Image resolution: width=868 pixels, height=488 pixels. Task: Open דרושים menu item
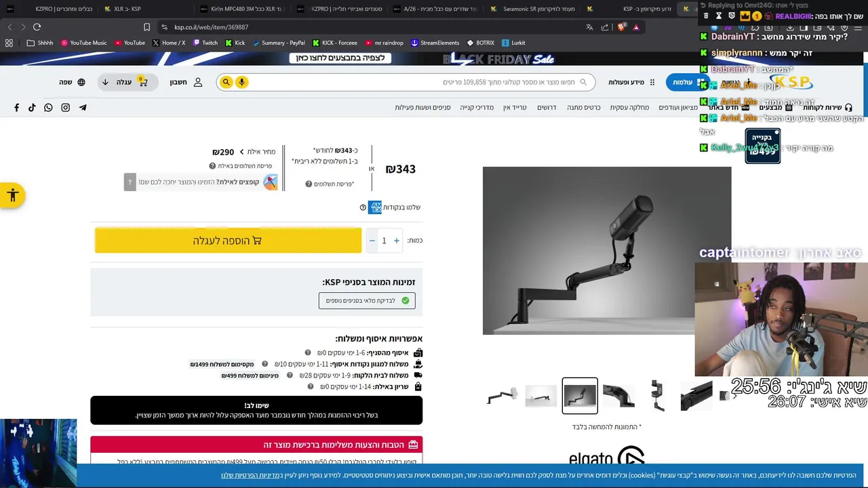[547, 108]
